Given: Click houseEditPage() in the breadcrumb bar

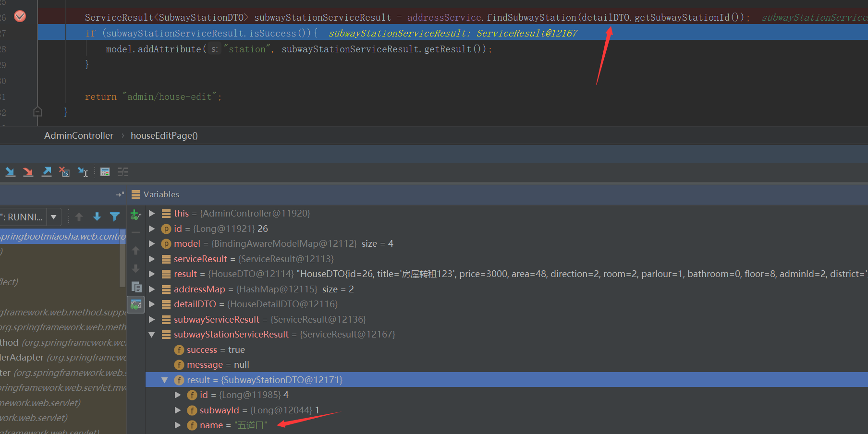Looking at the screenshot, I should [164, 135].
